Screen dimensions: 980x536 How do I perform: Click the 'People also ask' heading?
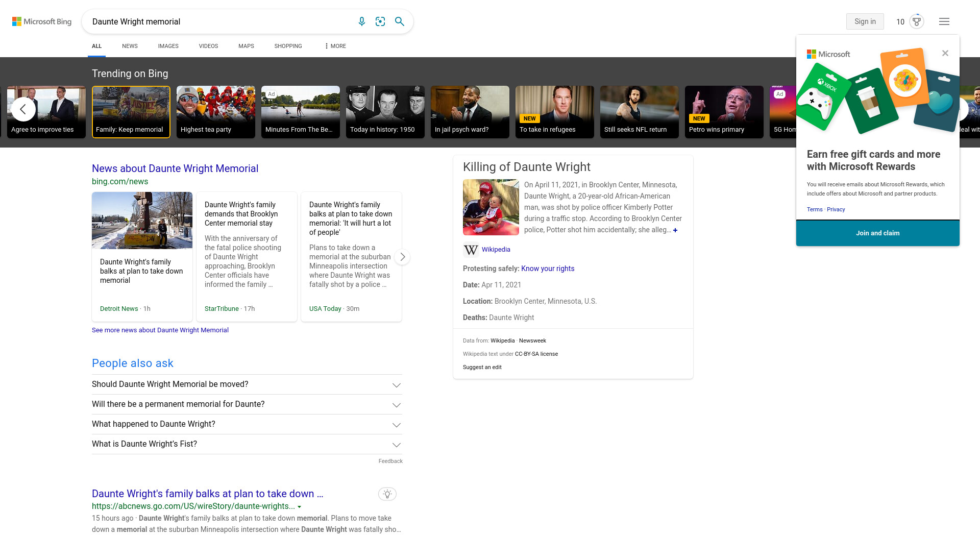[x=133, y=363]
